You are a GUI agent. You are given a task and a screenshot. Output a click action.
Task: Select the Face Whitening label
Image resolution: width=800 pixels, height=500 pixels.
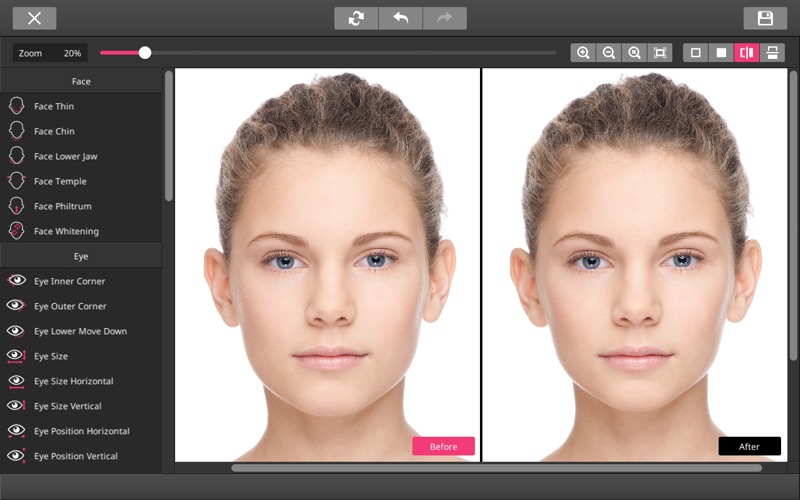(66, 231)
